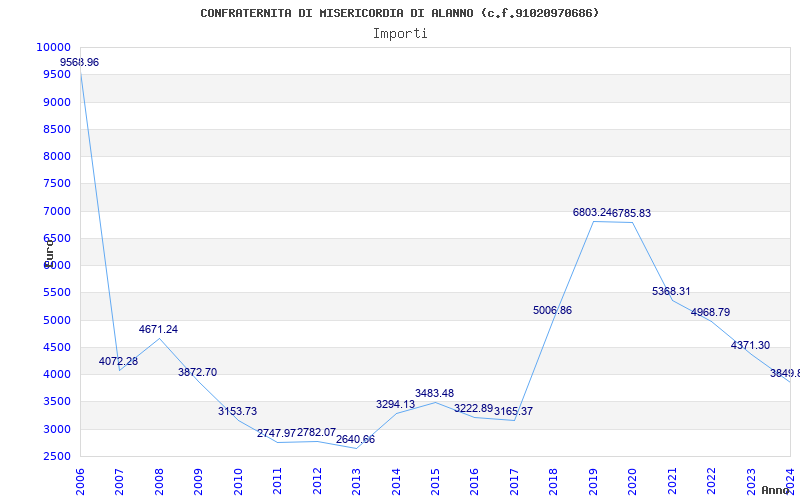Click the 'Anno' x-axis label
This screenshot has width=800, height=500.
[x=776, y=490]
